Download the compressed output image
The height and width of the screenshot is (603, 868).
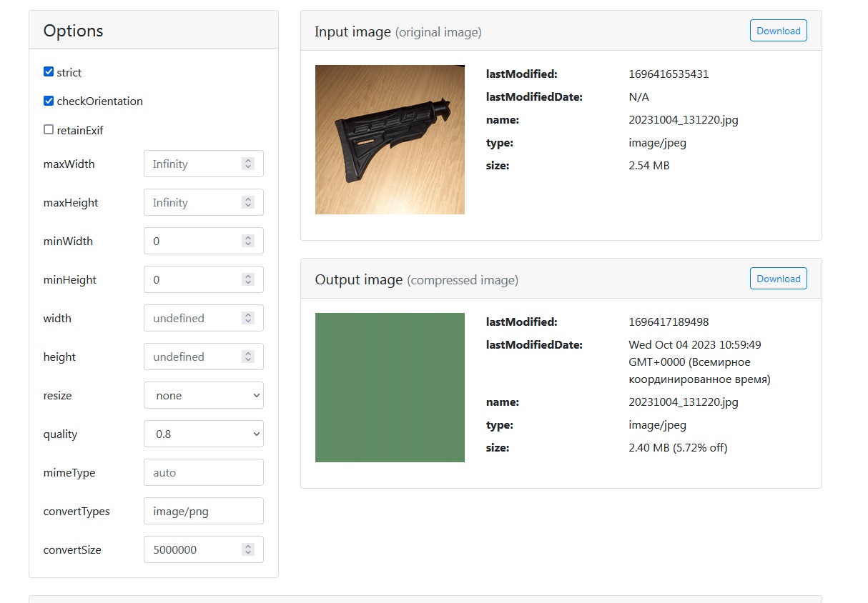tap(778, 279)
